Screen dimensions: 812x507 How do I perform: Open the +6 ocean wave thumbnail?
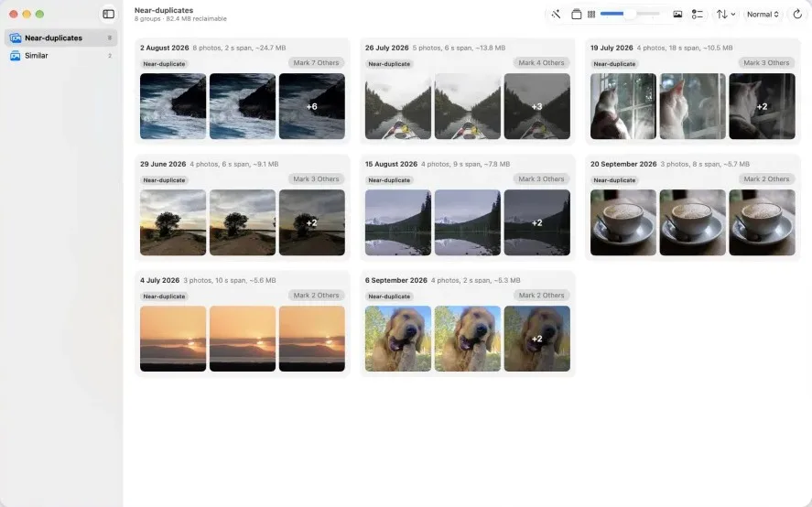pyautogui.click(x=312, y=106)
